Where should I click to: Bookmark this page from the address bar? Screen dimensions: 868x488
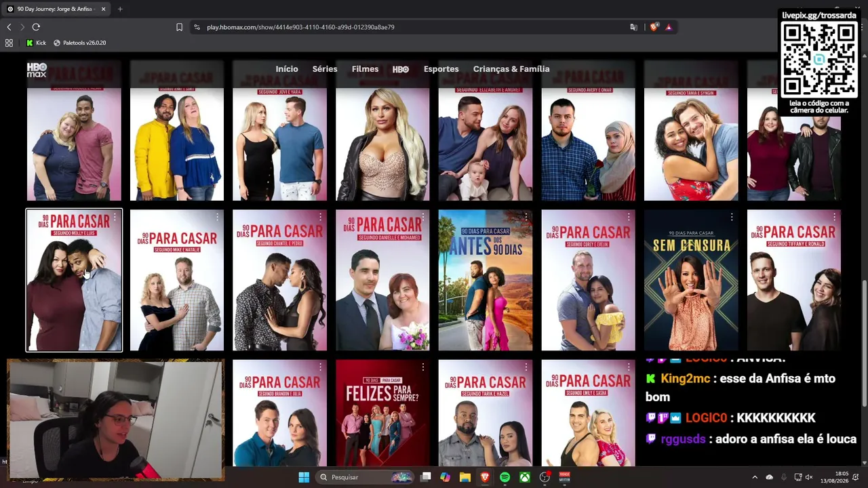coord(179,27)
